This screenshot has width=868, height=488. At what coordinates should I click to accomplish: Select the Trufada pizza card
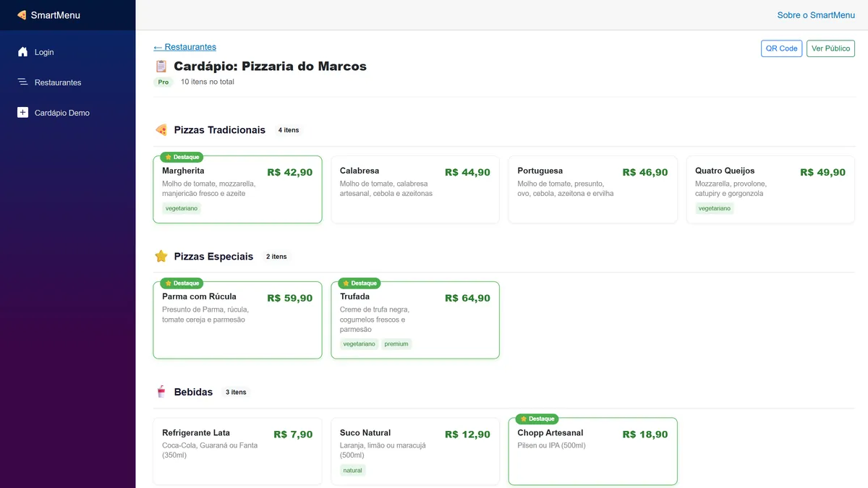(415, 320)
